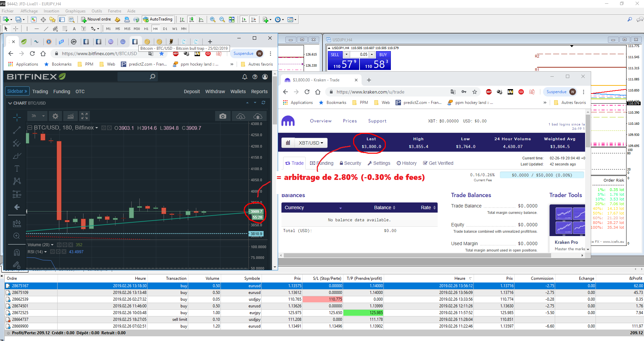Switch chart to H1 timeframe
This screenshot has width=644, height=341.
pyautogui.click(x=146, y=29)
